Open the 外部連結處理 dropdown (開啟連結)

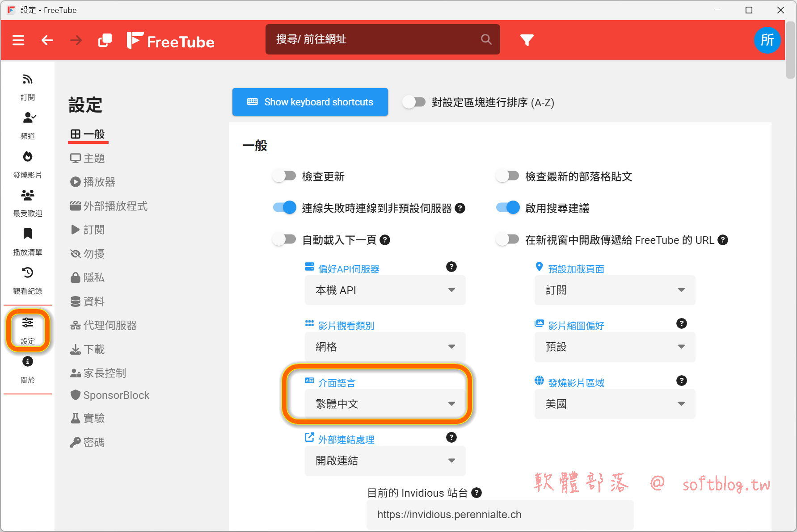pos(385,461)
